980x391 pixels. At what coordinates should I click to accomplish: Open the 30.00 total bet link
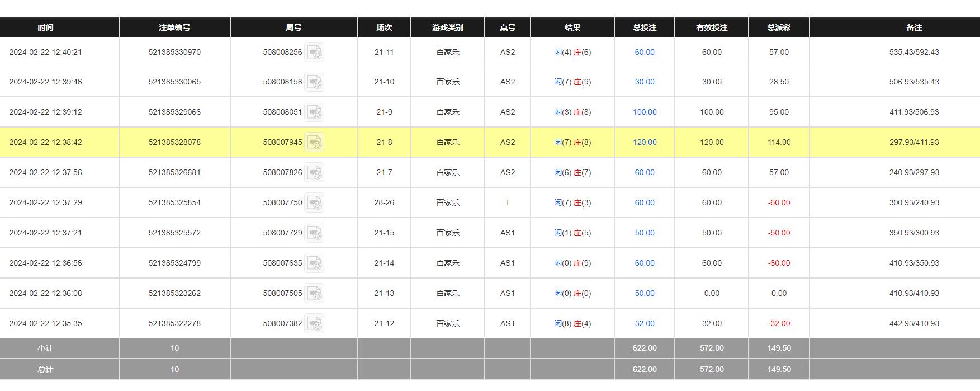pos(645,82)
